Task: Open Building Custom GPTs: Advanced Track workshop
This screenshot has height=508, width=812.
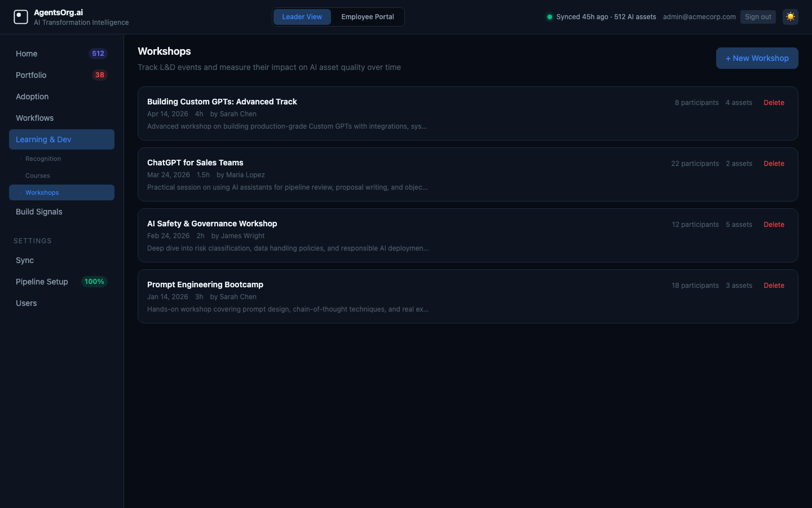Action: pyautogui.click(x=222, y=102)
